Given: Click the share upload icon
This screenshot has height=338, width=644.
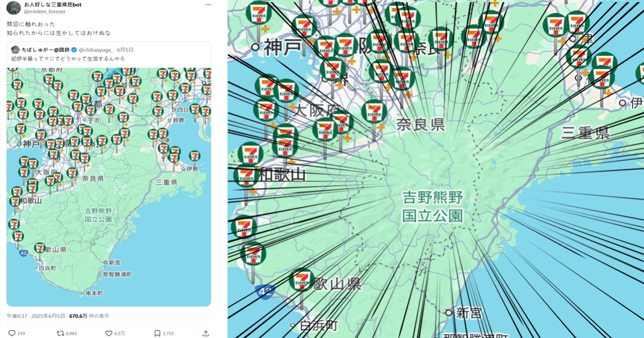Looking at the screenshot, I should 206,333.
